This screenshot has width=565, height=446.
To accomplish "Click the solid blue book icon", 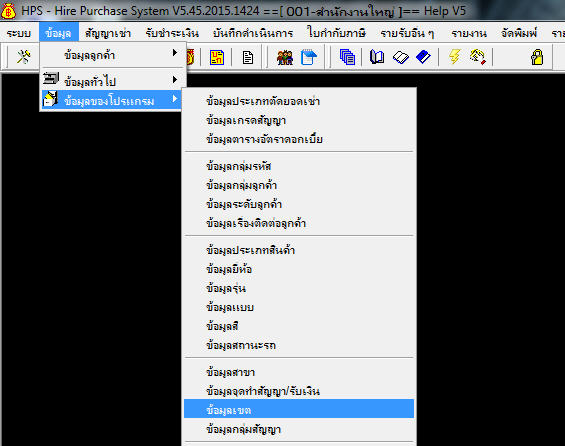I will tap(423, 57).
